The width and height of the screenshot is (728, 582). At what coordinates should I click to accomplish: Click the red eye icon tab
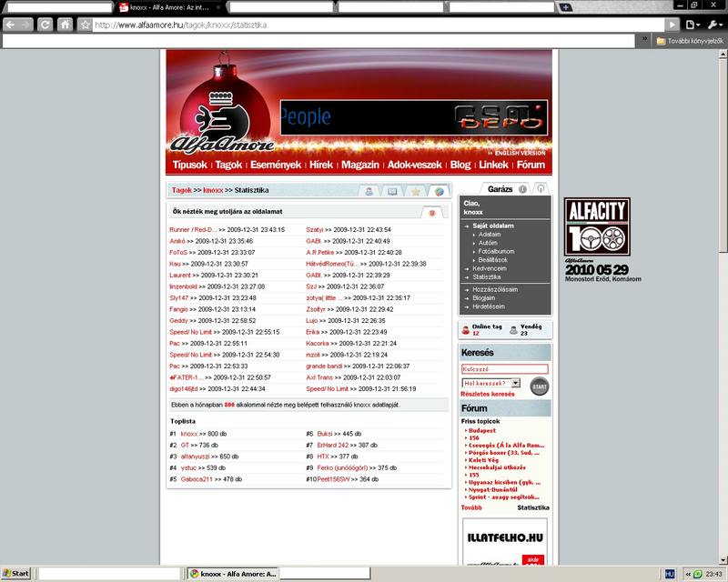(x=432, y=212)
